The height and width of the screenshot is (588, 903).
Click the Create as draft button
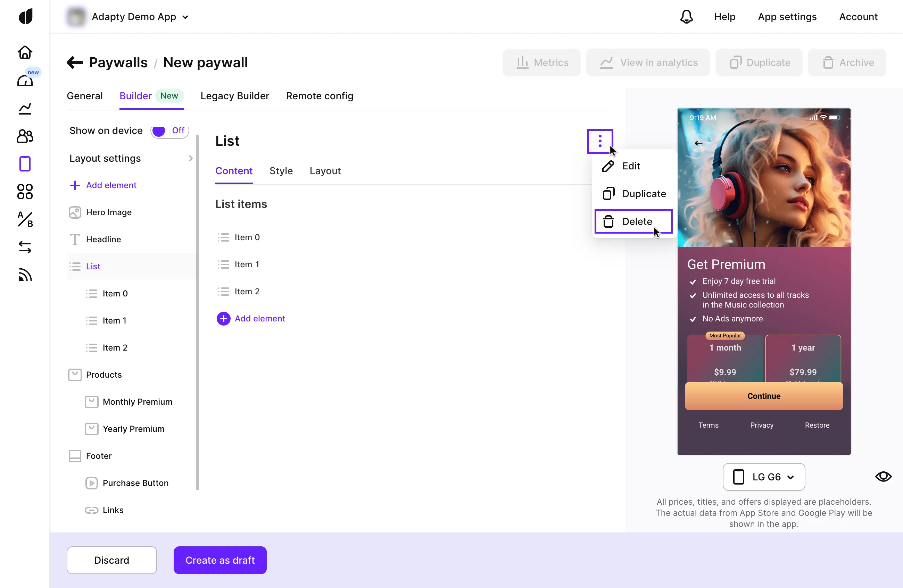pyautogui.click(x=220, y=560)
